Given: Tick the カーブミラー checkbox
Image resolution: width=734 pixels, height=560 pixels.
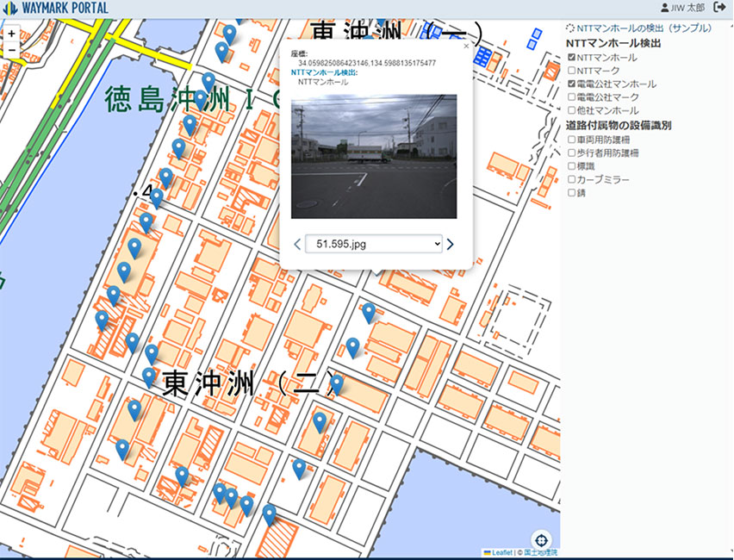Looking at the screenshot, I should tap(571, 179).
